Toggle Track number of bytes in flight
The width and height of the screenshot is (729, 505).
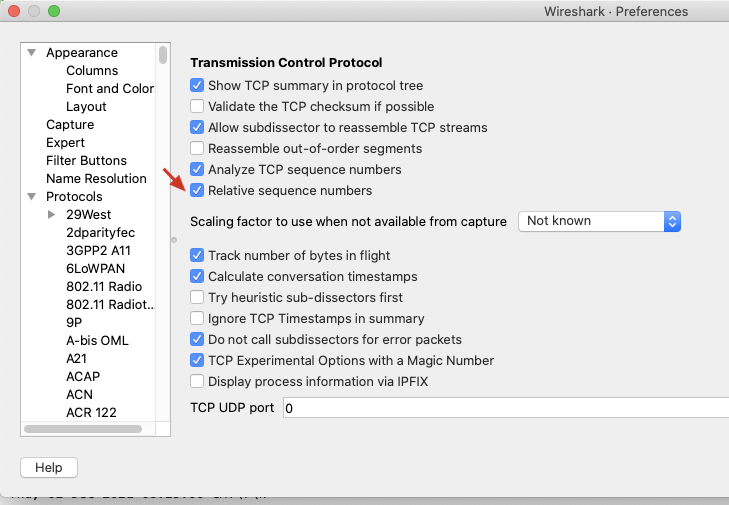coord(197,256)
